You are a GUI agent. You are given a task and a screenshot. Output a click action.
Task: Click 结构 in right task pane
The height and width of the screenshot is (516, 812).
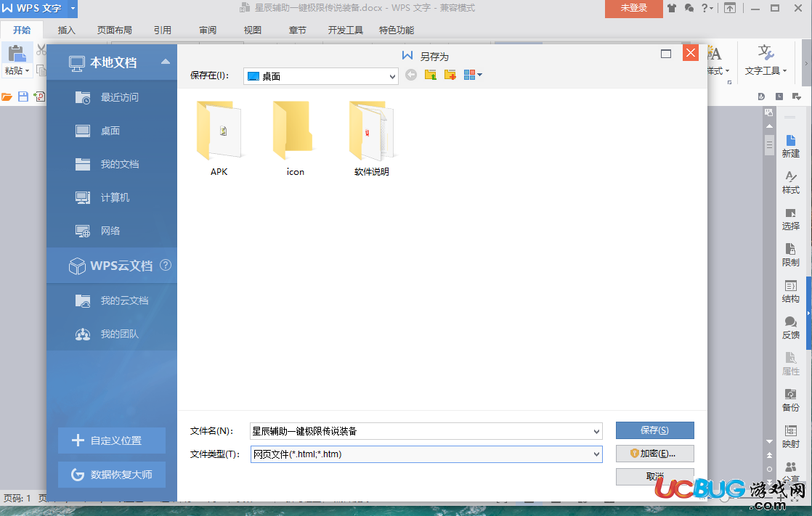790,291
